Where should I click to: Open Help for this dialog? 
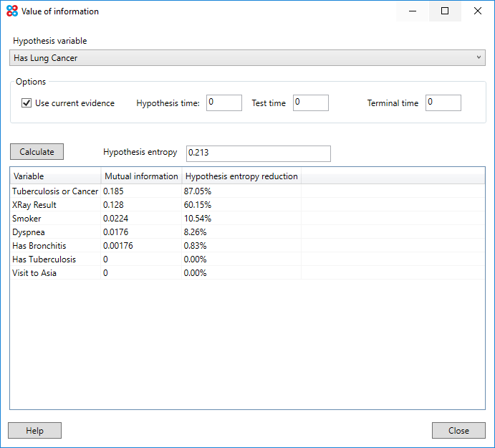click(x=34, y=431)
